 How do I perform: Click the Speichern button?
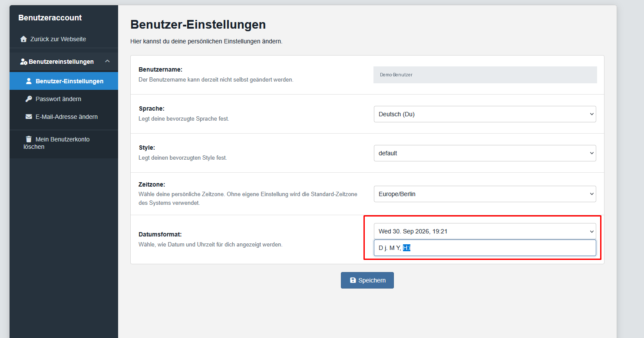coord(367,280)
